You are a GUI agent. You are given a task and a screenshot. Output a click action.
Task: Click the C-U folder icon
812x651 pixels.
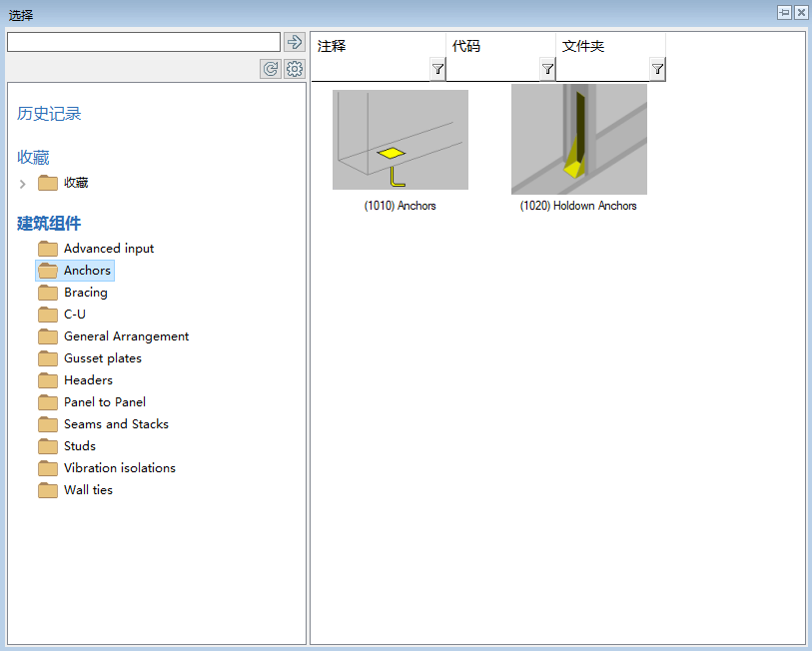pos(48,315)
